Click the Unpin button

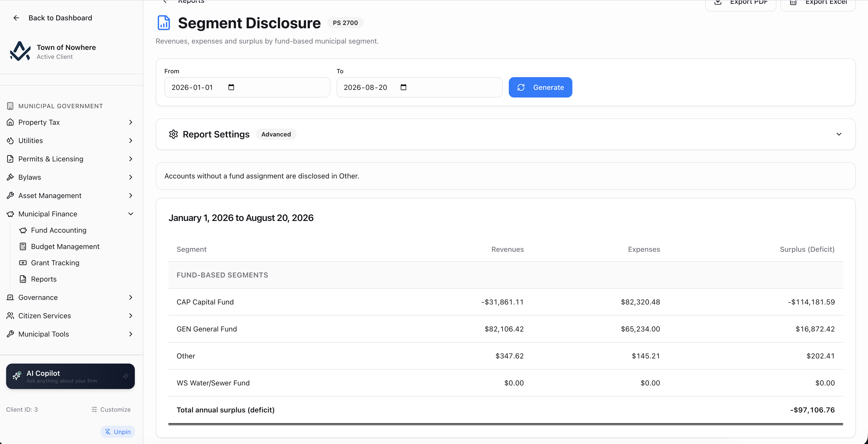click(x=118, y=432)
